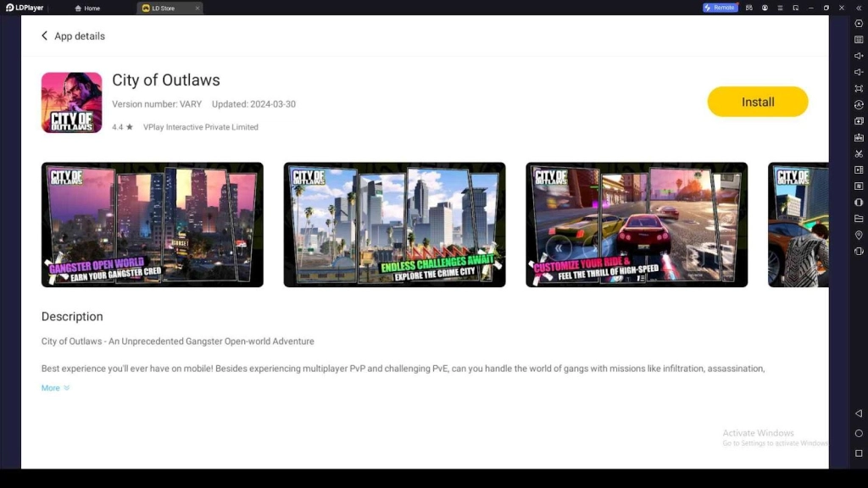Click 'Version number: VARY' text

point(157,104)
